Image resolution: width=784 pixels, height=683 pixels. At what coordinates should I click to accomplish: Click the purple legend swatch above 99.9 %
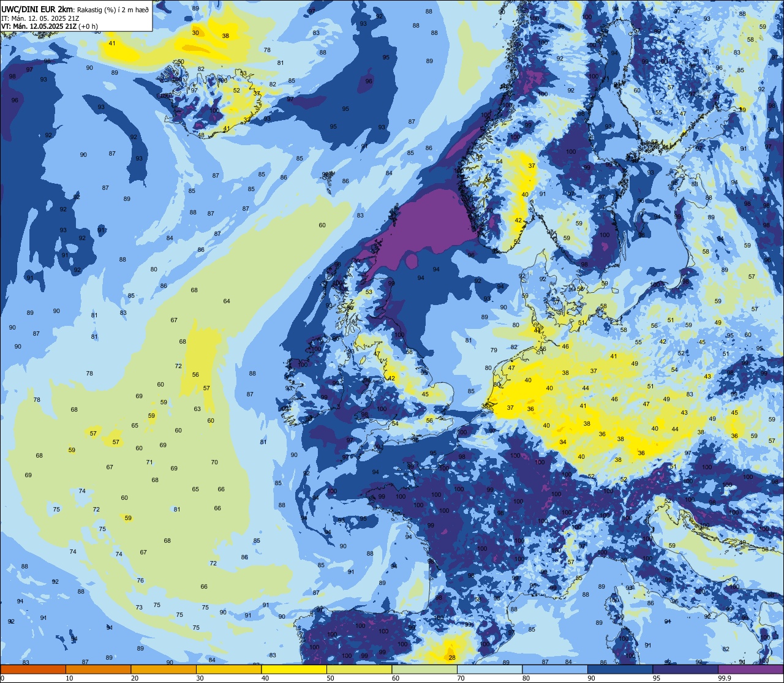pyautogui.click(x=750, y=669)
